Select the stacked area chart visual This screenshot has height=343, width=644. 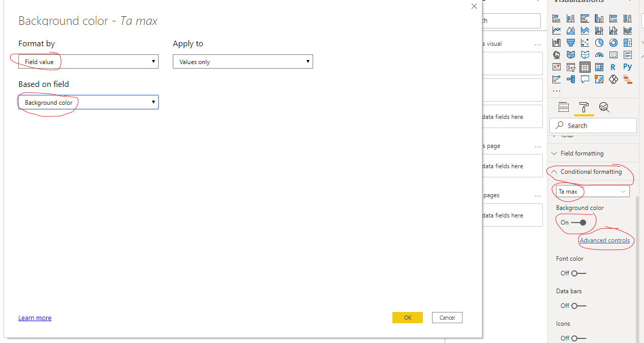coord(585,30)
